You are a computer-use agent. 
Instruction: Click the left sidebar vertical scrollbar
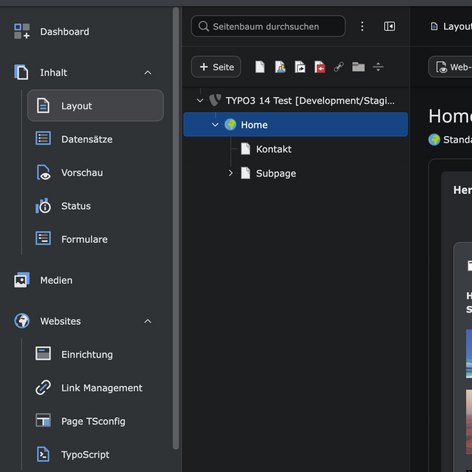click(x=176, y=228)
